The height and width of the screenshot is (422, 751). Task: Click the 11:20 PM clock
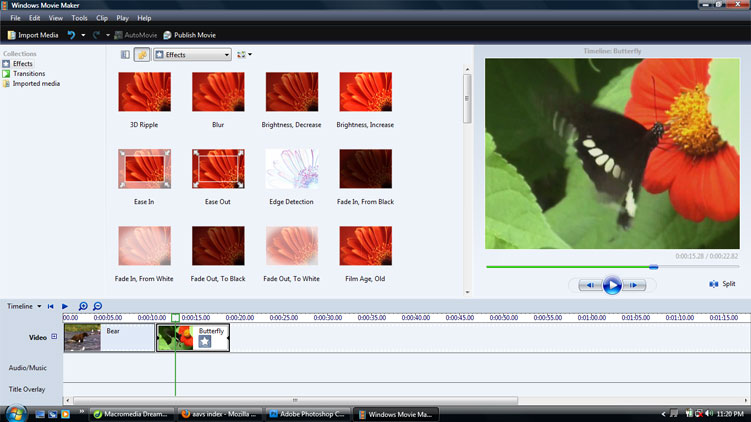(730, 414)
